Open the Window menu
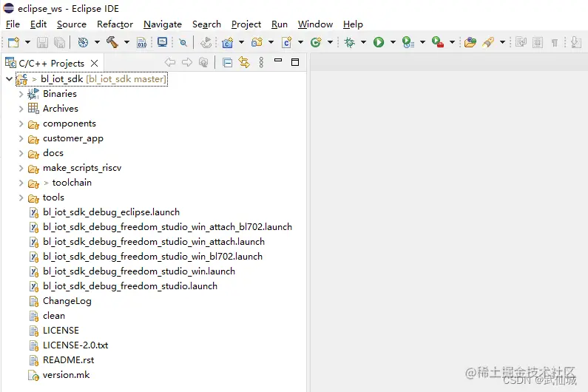This screenshot has width=588, height=392. (x=315, y=24)
